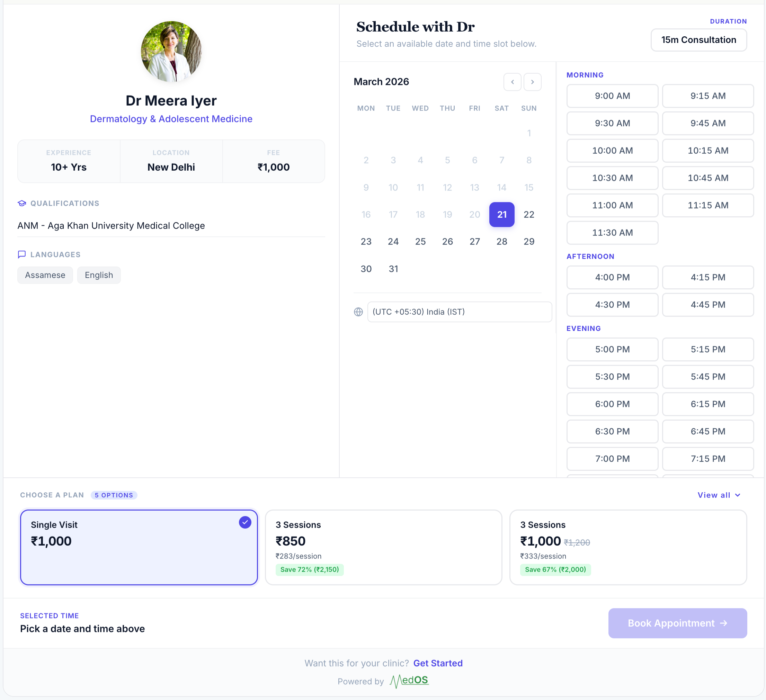Click the arrow icon inside Book Appointment
The image size is (766, 700).
click(724, 623)
